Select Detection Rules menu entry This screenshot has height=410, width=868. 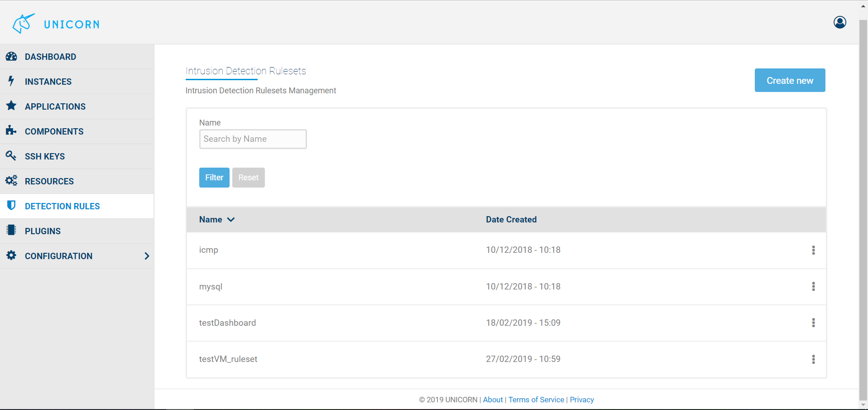[77, 206]
